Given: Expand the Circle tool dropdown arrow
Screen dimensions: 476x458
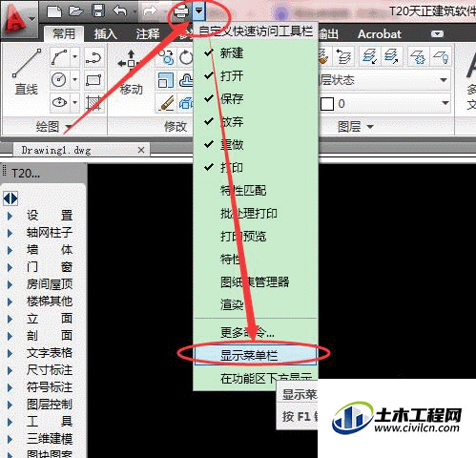Looking at the screenshot, I should (x=74, y=80).
